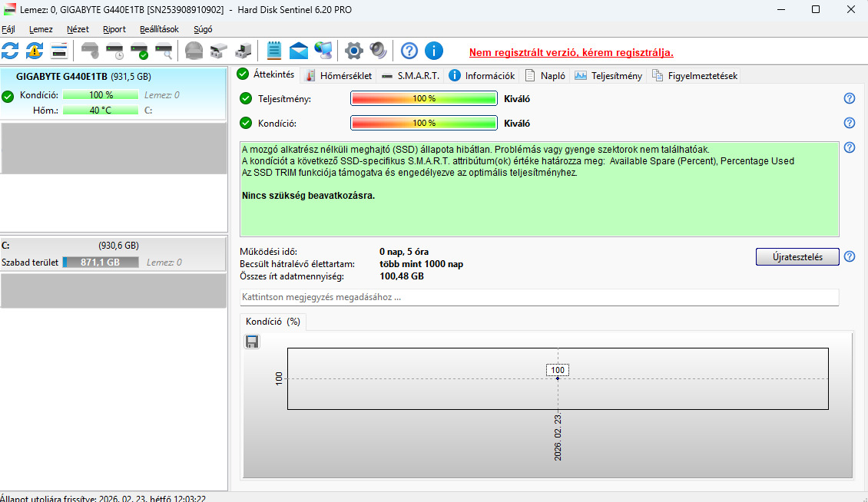Screen dimensions: 868x502
Task: Open settings via the gear icon
Action: tap(354, 51)
